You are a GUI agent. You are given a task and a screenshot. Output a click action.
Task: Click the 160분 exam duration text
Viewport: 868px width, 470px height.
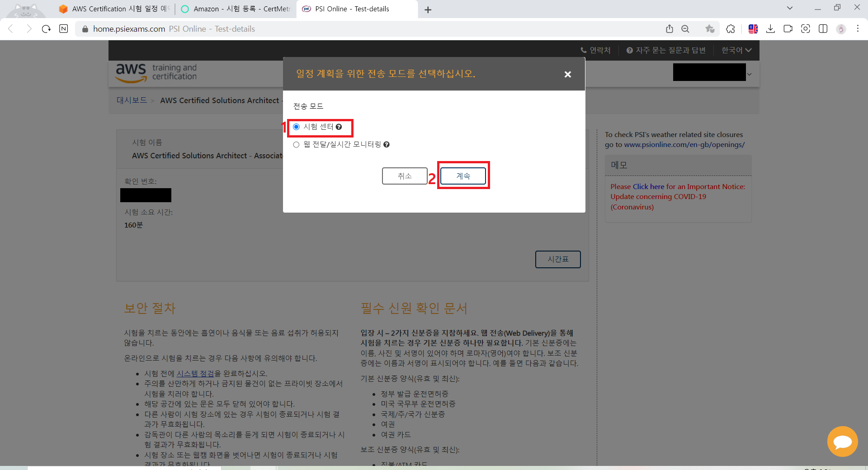[133, 225]
